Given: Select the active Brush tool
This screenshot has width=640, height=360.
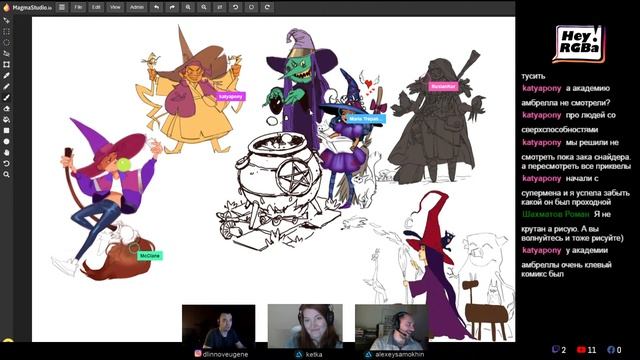Looking at the screenshot, I should [x=7, y=98].
